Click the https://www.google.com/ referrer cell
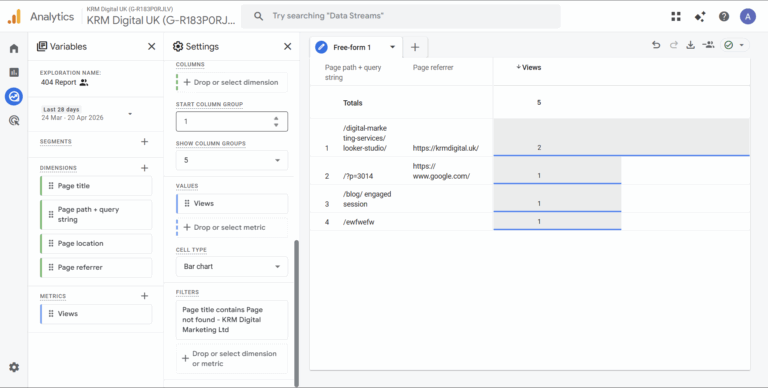768x388 pixels. (441, 171)
